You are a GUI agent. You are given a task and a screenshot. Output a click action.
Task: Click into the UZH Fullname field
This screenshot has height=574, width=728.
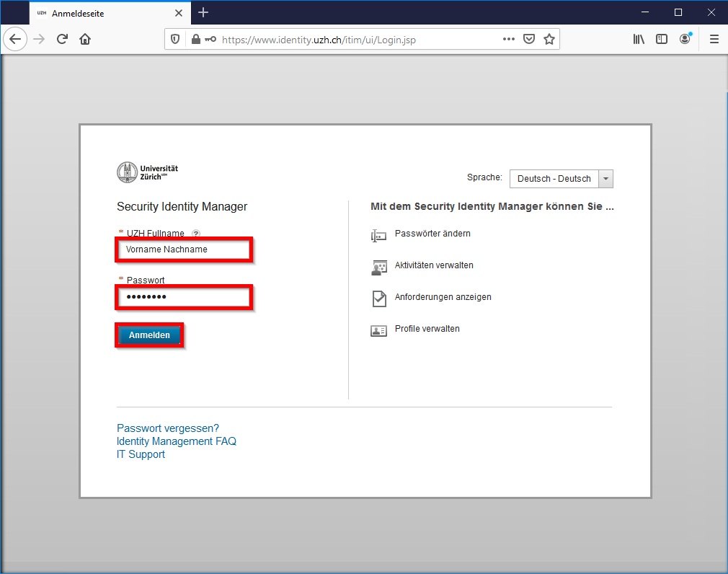pos(184,250)
